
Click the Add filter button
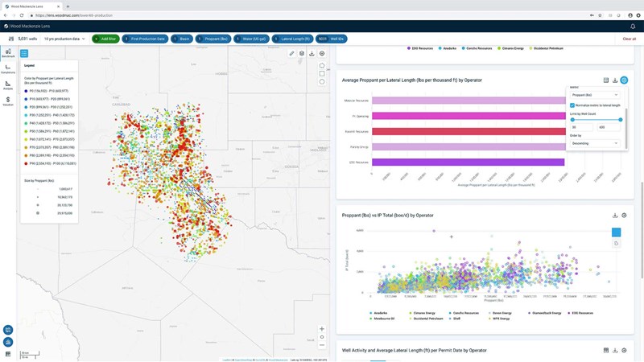point(105,39)
